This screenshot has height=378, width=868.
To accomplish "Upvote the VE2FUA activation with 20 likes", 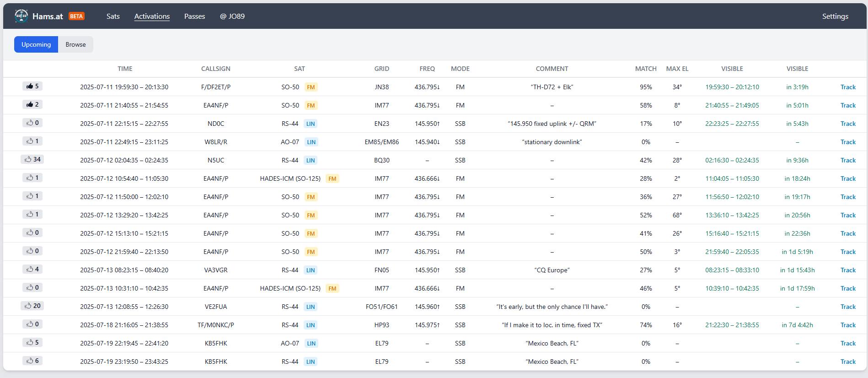I will 32,306.
